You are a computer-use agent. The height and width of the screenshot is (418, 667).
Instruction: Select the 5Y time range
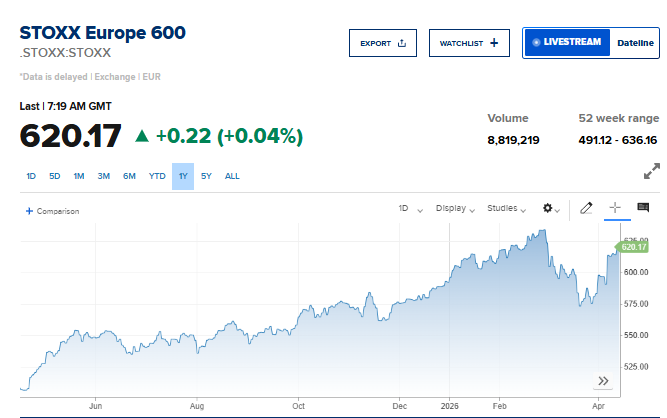click(x=206, y=176)
